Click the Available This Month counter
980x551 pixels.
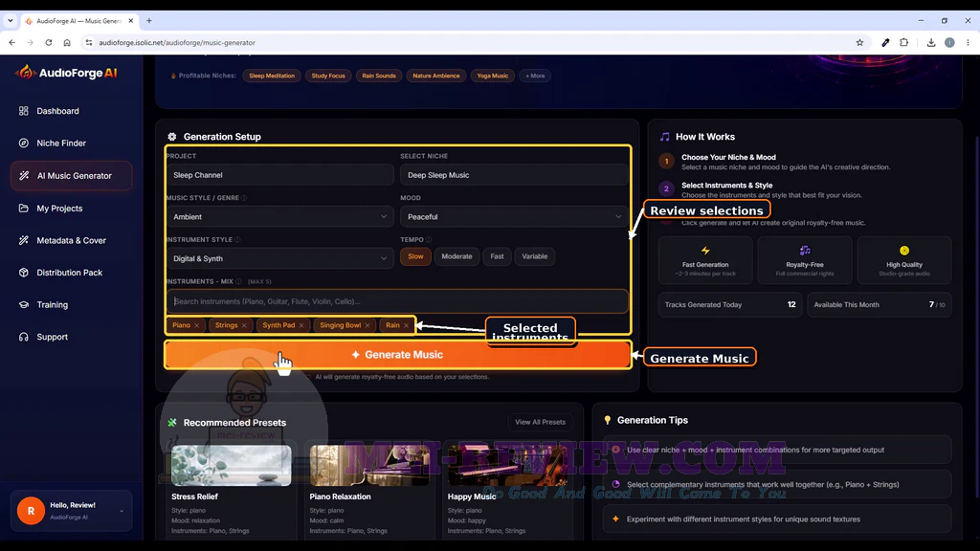[880, 305]
